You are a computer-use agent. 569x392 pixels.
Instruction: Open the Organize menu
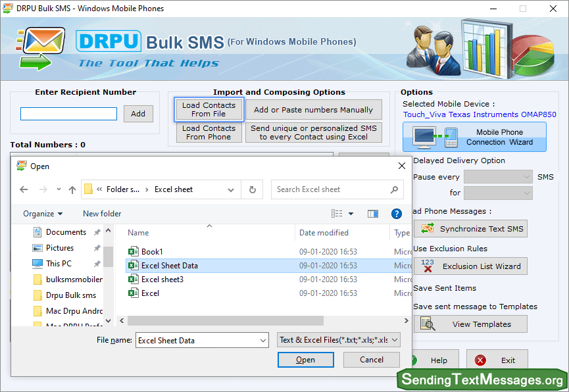(x=43, y=214)
